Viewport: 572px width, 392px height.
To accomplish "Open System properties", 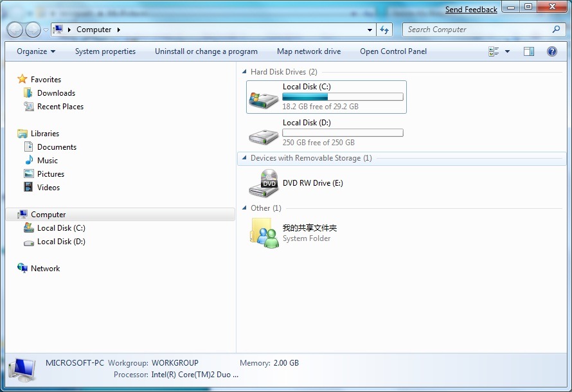I will pos(105,51).
